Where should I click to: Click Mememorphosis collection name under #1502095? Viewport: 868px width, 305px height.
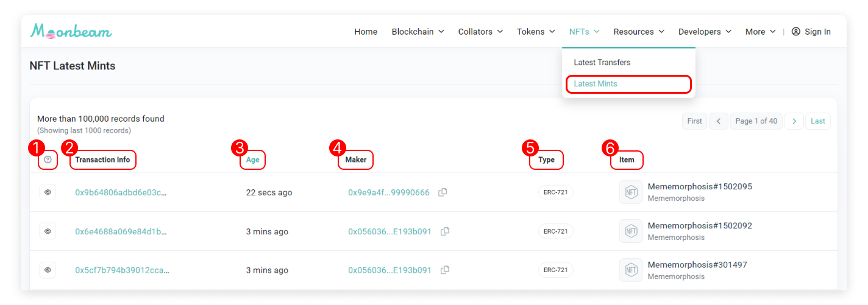click(676, 198)
